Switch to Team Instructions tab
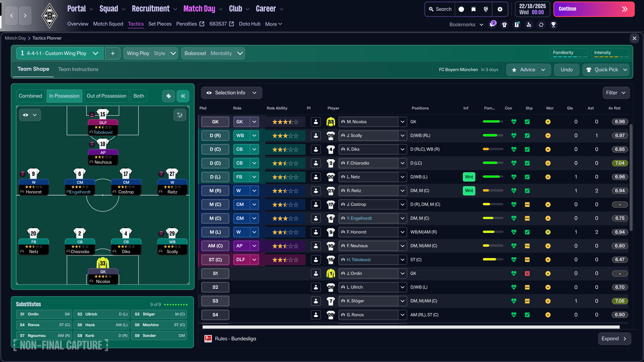644x362 pixels. (x=78, y=69)
